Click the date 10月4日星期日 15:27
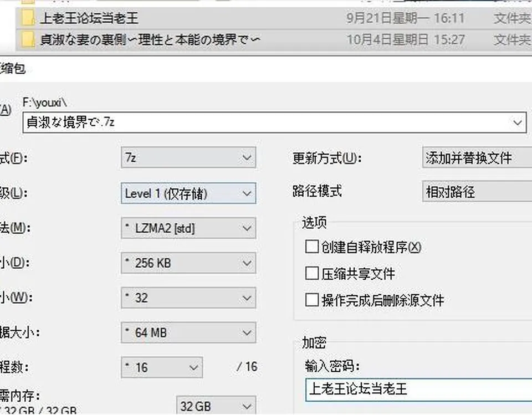This screenshot has width=532, height=415. point(406,40)
